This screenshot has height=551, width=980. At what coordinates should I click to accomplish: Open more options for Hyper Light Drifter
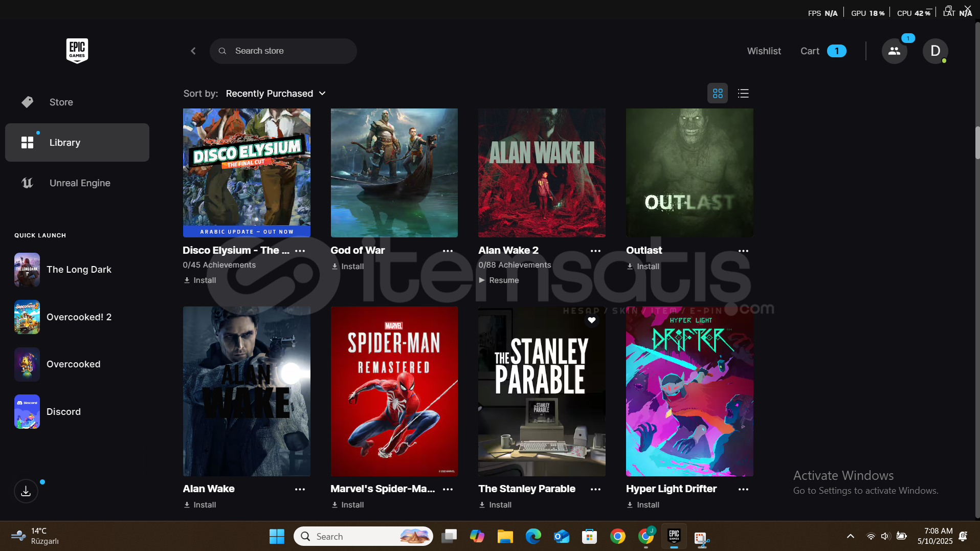coord(744,489)
